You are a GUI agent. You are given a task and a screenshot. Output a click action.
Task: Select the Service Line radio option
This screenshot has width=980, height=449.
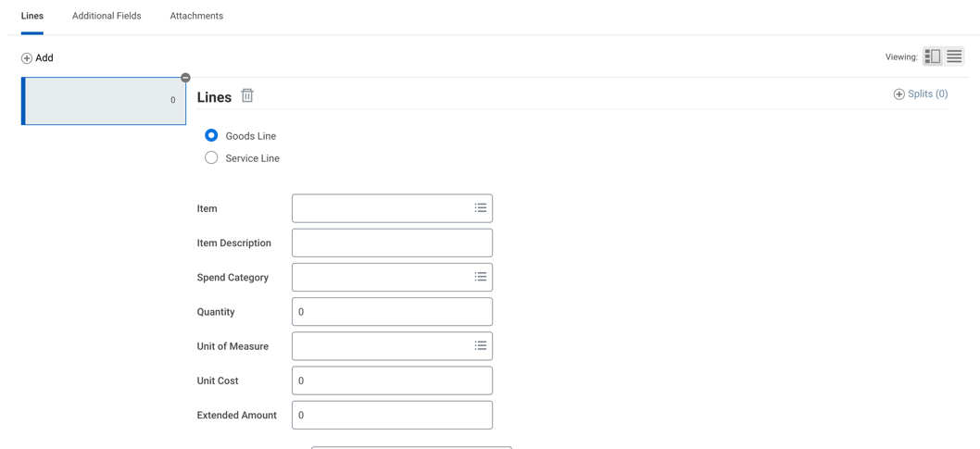211,158
